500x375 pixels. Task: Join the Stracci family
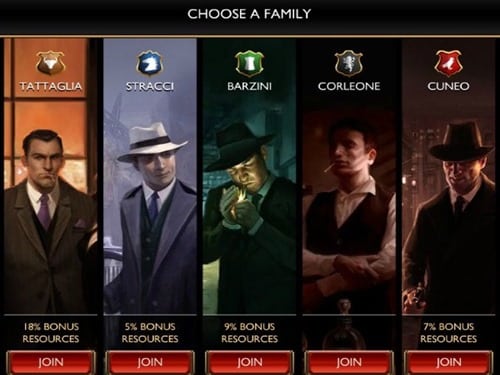point(150,362)
